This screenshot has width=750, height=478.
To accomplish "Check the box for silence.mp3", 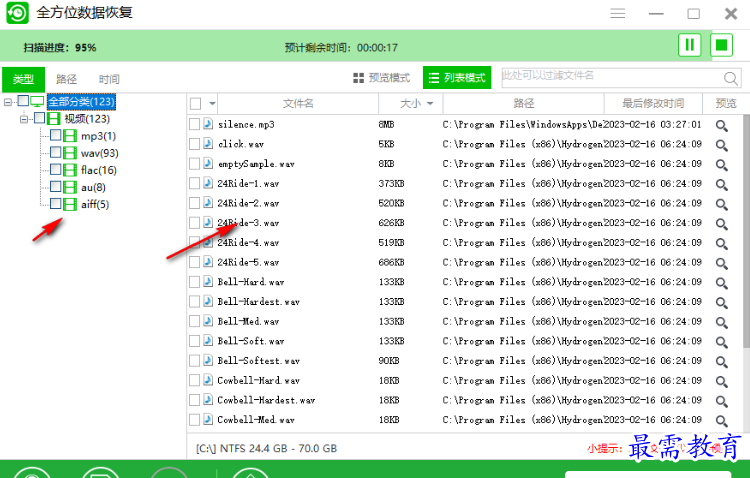I will [x=194, y=124].
